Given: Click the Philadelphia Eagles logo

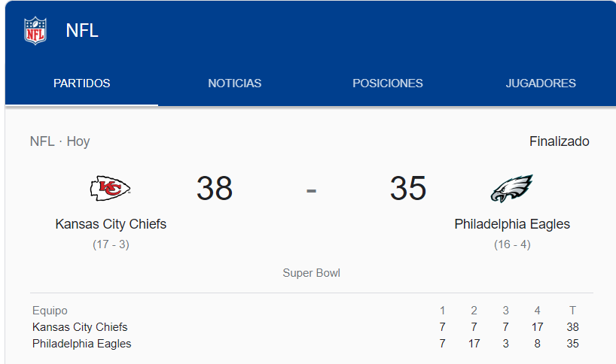Looking at the screenshot, I should pos(512,189).
